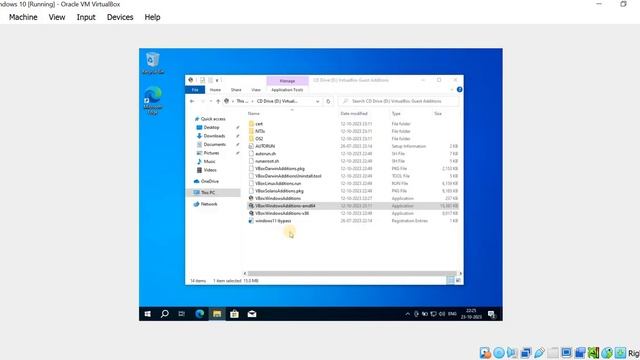Open the Application Tools ribbon tab
The image size is (640, 360).
click(287, 90)
